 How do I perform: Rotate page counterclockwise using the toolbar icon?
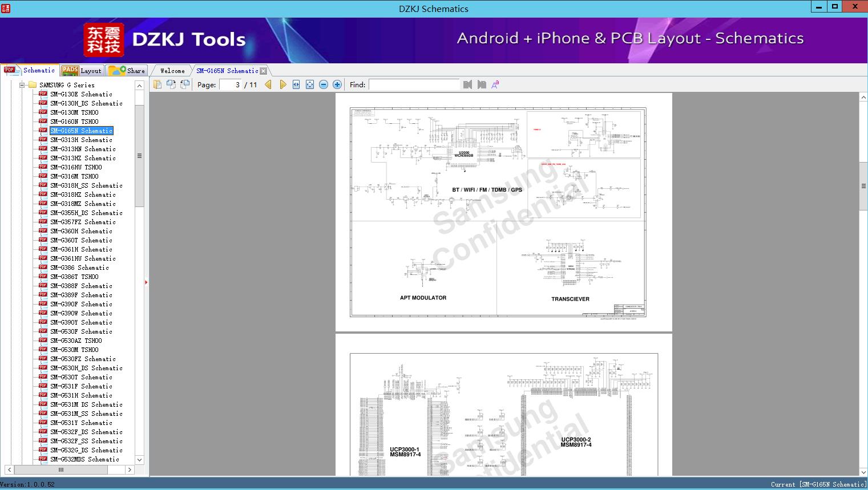[171, 84]
